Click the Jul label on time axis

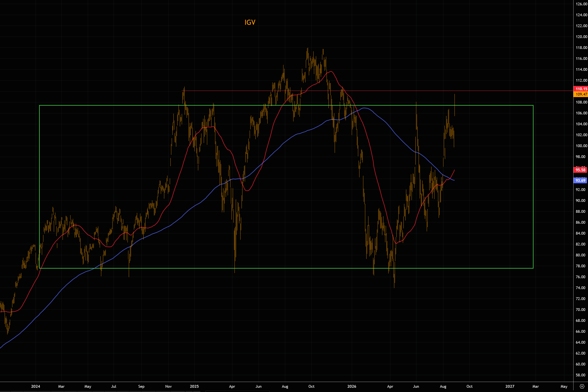(x=114, y=386)
